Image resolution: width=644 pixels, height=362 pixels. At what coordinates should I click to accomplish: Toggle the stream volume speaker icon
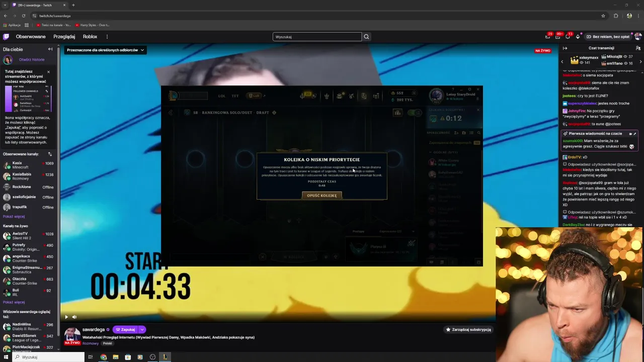(x=74, y=317)
